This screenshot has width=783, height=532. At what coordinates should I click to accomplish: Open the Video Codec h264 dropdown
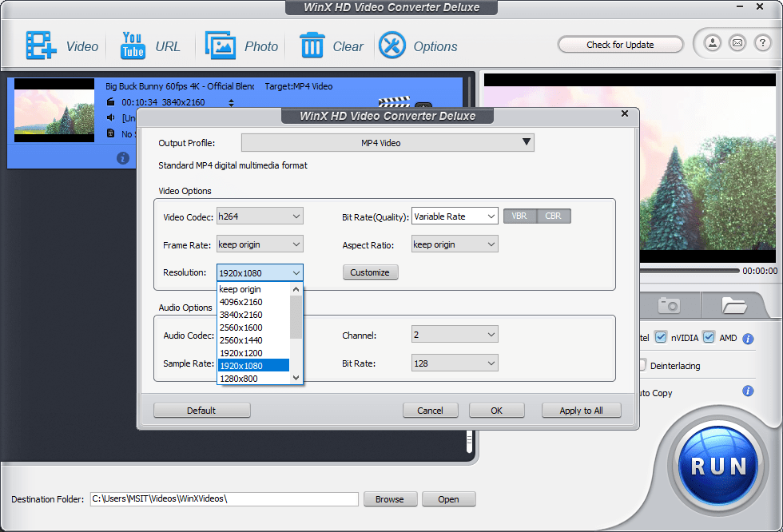click(260, 216)
